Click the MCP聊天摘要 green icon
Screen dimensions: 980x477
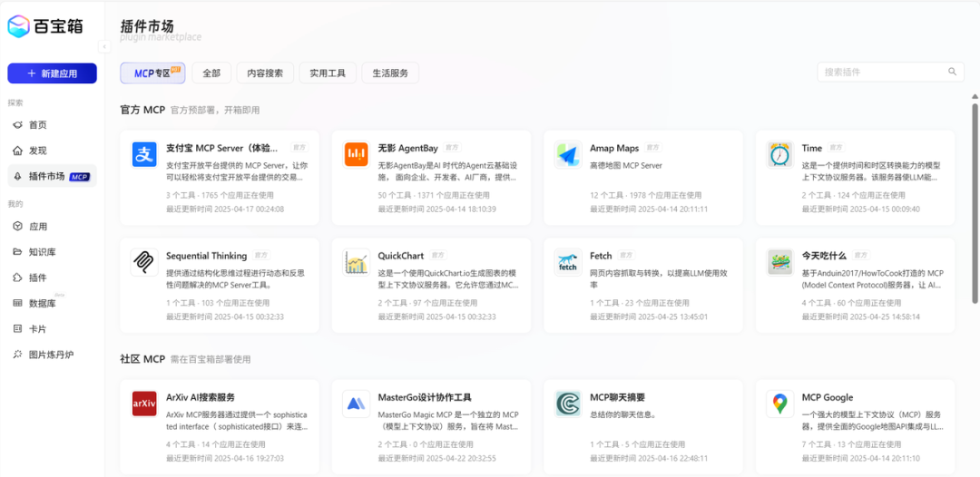click(x=568, y=404)
